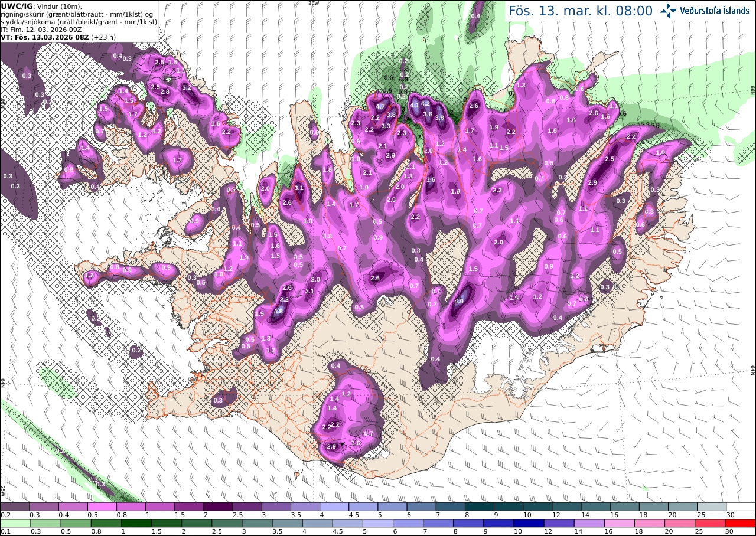Pick the snow legend swatch above 3
Screen dimensions: 756x536
pos(276,506)
